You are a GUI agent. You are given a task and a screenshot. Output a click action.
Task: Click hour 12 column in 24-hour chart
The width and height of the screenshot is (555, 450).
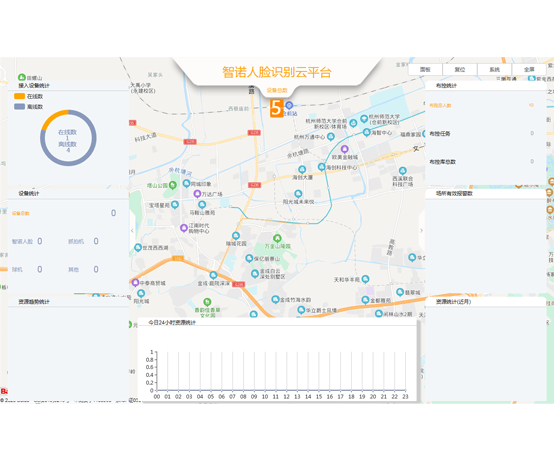coord(286,371)
